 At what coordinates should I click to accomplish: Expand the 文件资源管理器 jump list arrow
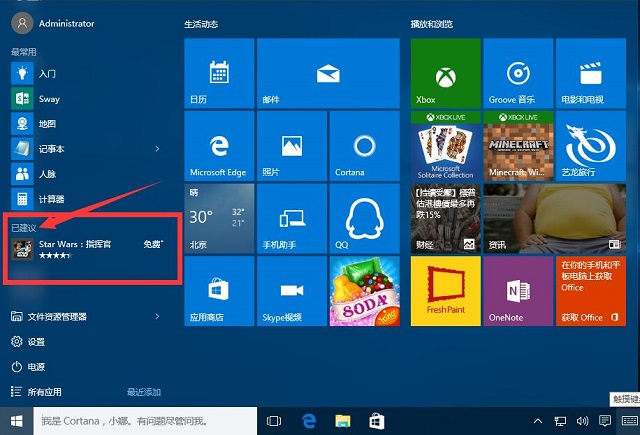pos(157,317)
